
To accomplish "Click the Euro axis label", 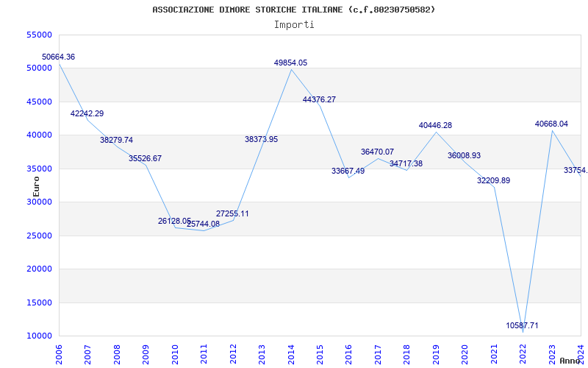I will pos(36,187).
